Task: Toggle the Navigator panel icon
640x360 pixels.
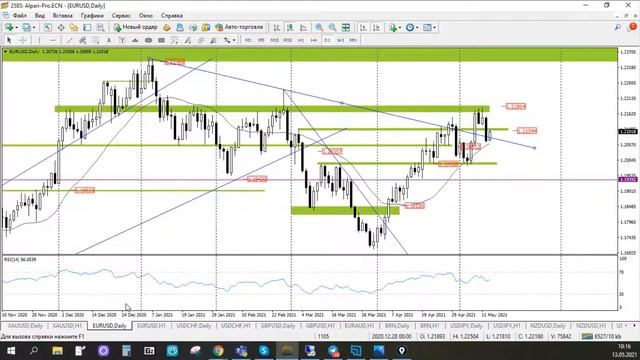Action: point(74,27)
